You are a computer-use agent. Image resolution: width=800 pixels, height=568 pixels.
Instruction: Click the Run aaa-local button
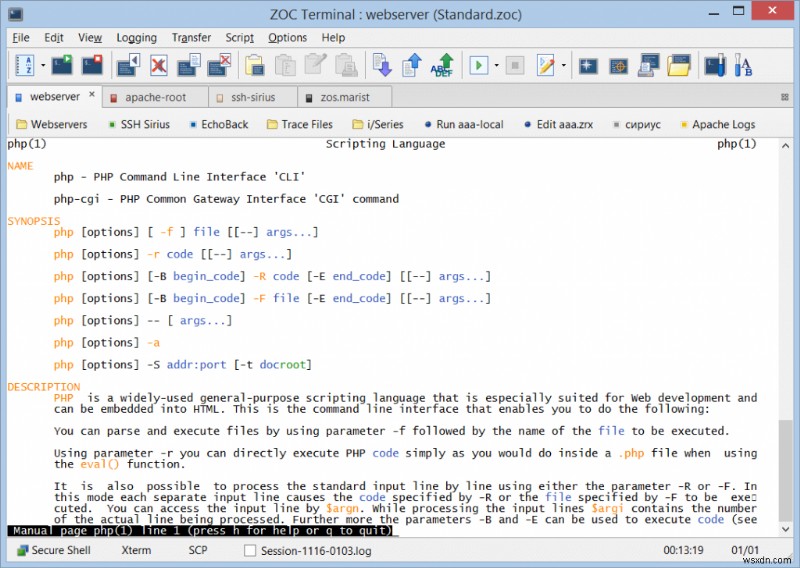pyautogui.click(x=461, y=125)
